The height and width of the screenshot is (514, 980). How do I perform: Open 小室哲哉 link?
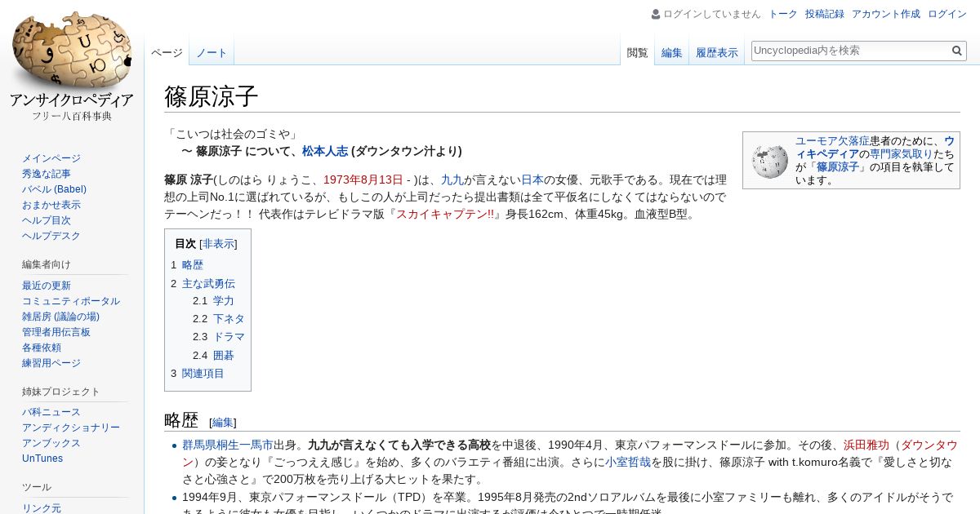(x=628, y=462)
